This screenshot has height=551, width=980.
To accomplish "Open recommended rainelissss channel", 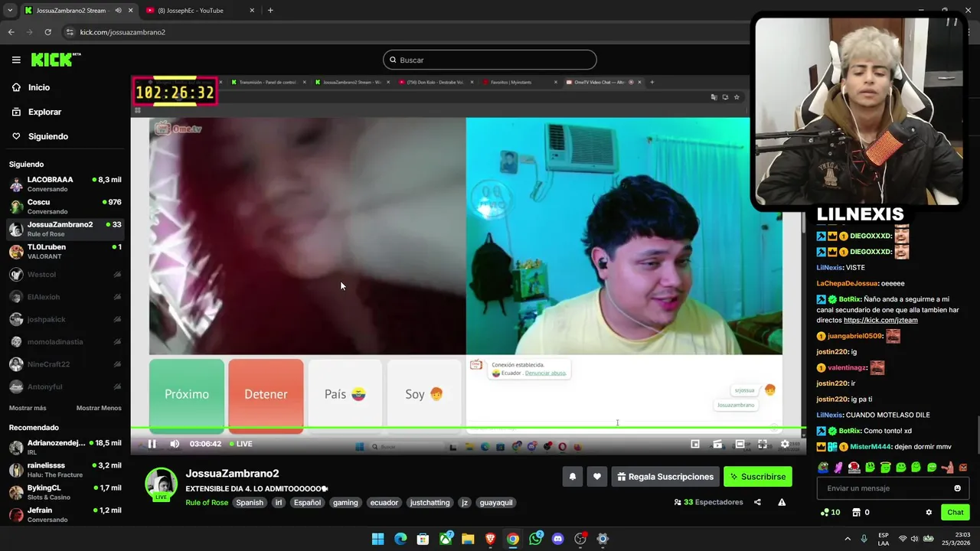I will click(x=65, y=469).
